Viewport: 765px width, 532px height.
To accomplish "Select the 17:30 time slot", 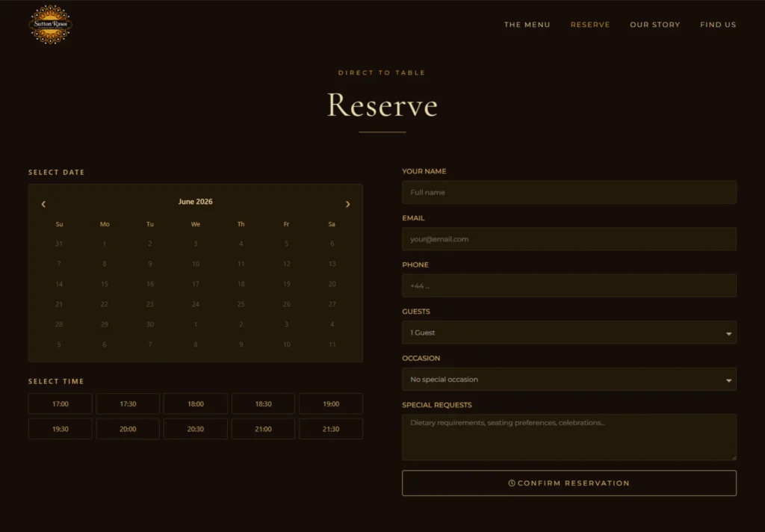I will 128,404.
